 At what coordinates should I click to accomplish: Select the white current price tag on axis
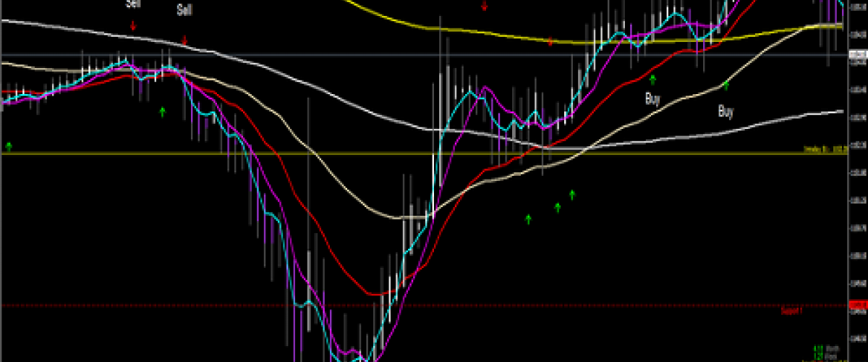tap(857, 54)
